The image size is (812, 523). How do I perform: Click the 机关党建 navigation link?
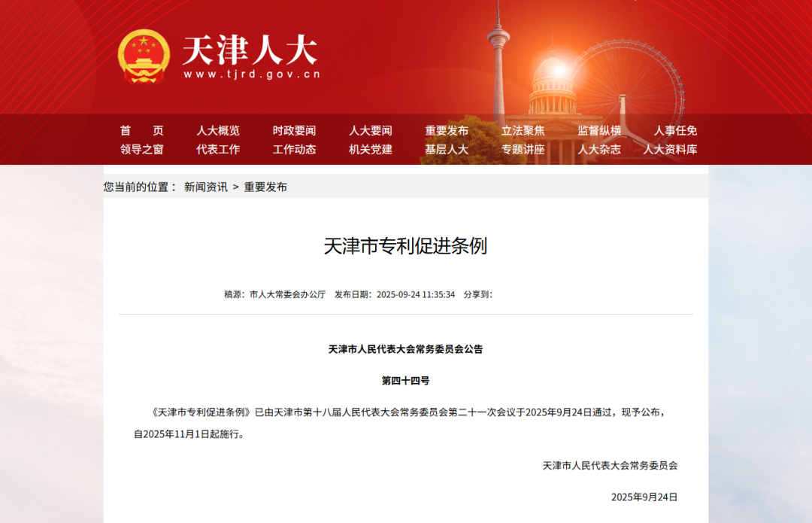[x=371, y=149]
